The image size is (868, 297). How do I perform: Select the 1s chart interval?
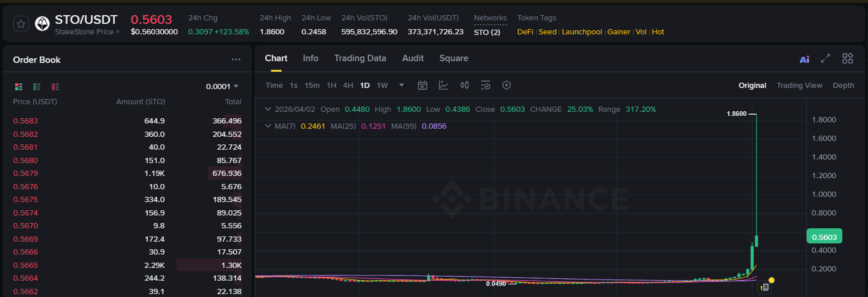click(x=294, y=85)
